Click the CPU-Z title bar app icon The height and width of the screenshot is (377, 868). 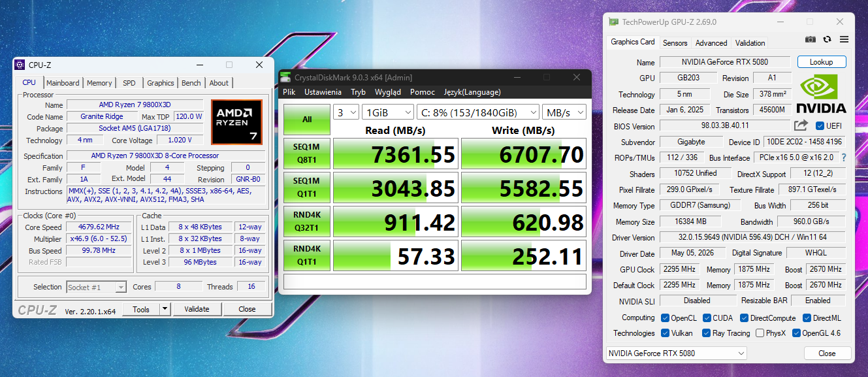coord(20,65)
